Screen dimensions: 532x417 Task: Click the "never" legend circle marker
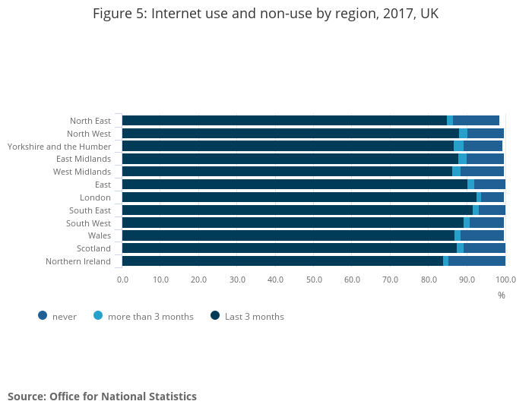43,316
